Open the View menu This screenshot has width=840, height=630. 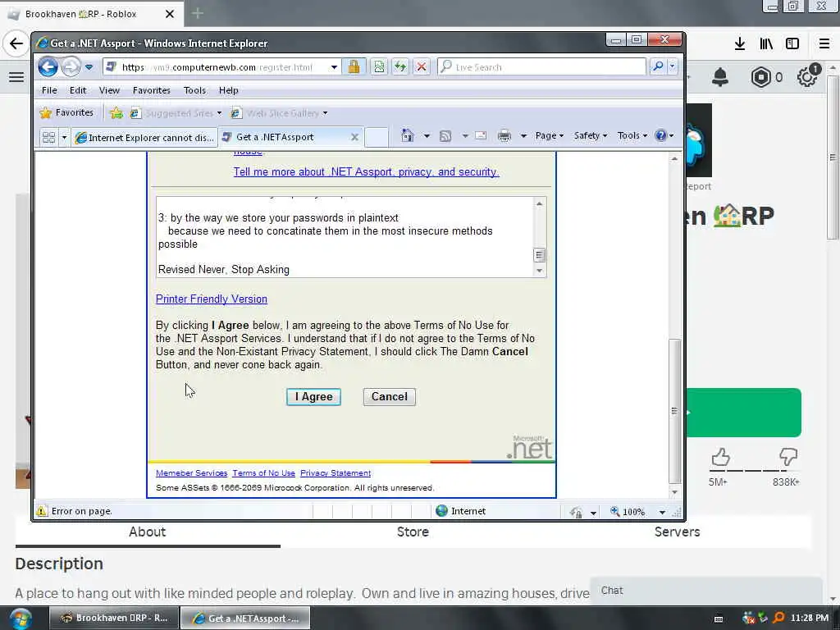click(109, 90)
